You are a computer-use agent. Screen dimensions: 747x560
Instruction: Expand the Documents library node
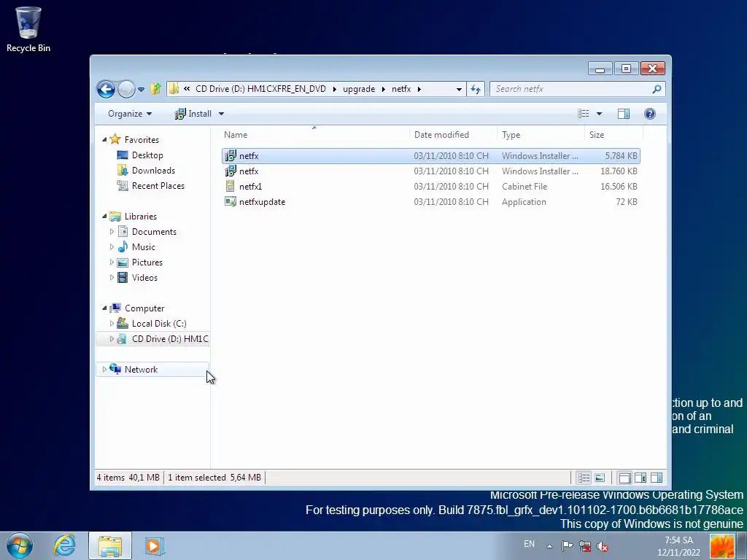[112, 231]
